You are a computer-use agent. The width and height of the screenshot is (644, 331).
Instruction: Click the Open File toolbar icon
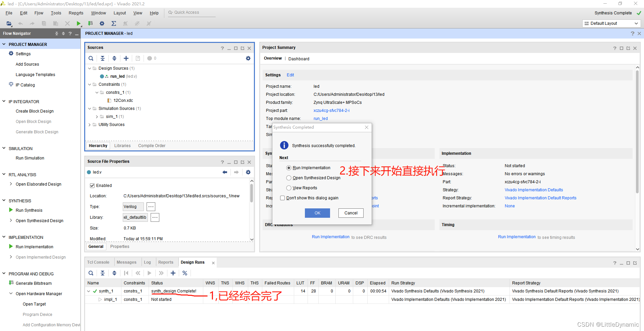pyautogui.click(x=9, y=23)
